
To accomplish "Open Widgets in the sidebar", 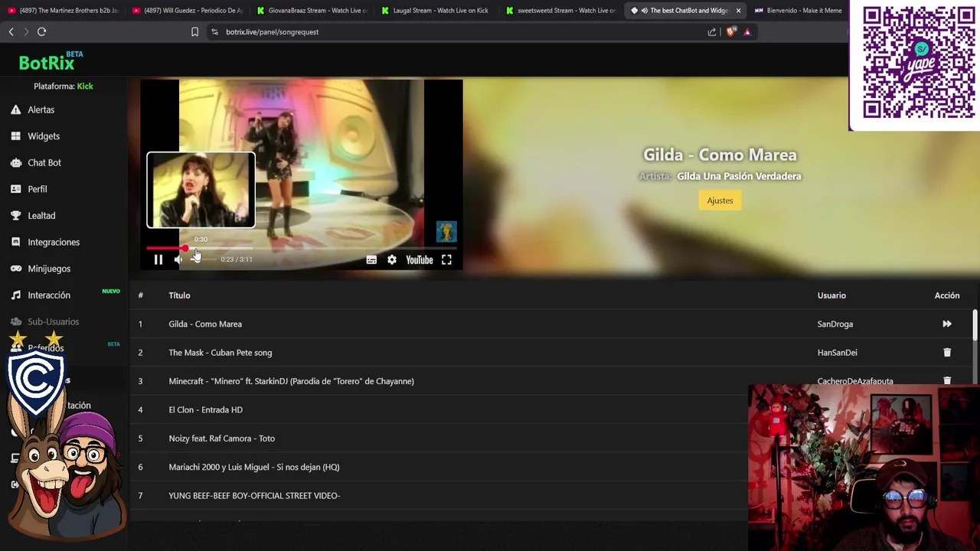I will click(x=44, y=136).
